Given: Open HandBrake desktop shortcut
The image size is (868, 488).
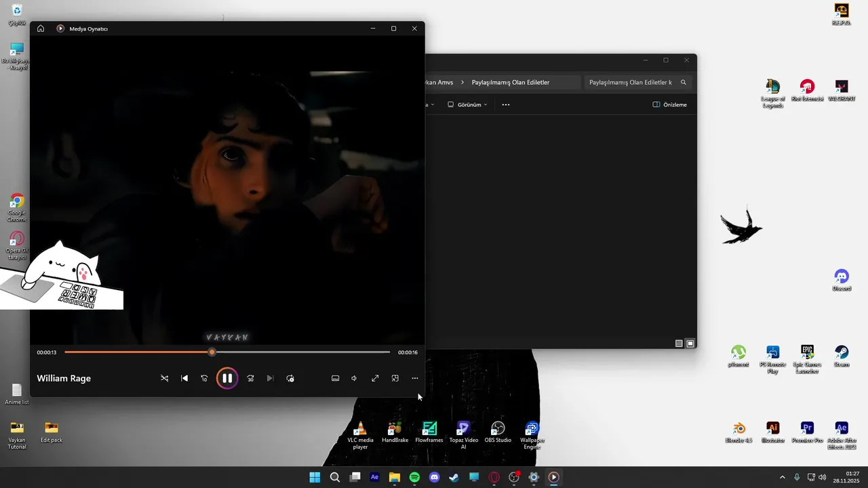Looking at the screenshot, I should [395, 432].
